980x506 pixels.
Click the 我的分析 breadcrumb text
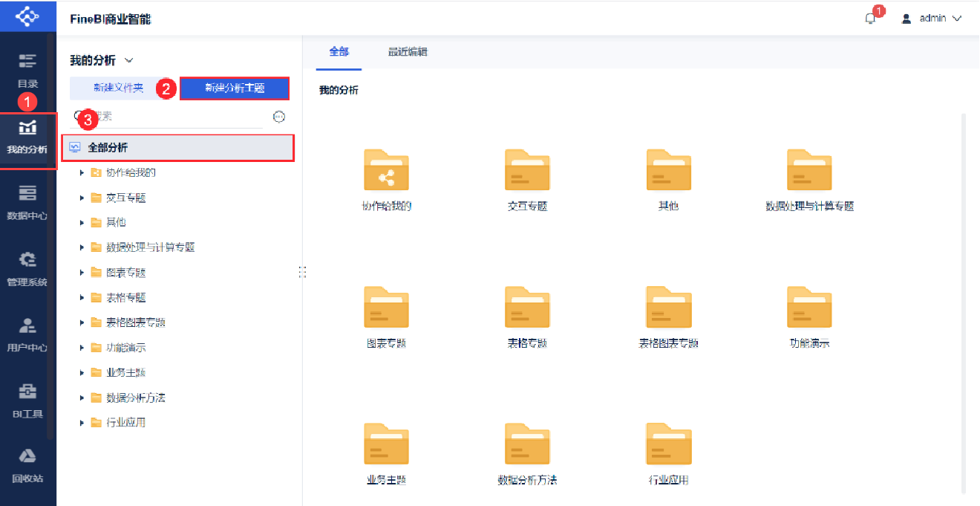[x=339, y=90]
